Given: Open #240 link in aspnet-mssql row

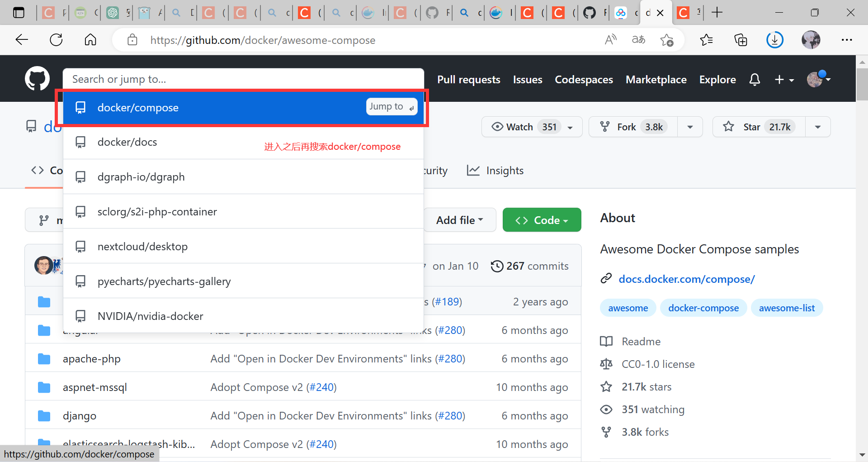Looking at the screenshot, I should click(321, 387).
